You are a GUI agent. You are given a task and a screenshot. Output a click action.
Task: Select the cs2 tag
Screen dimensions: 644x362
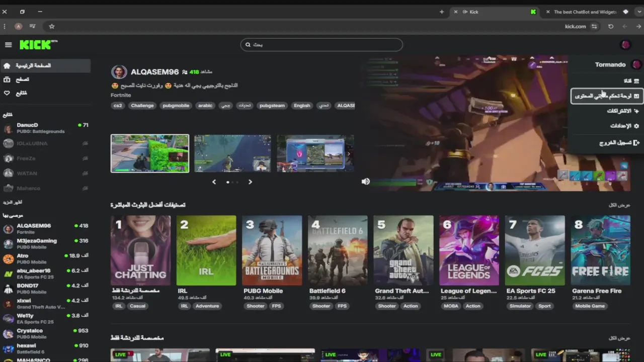pos(118,106)
